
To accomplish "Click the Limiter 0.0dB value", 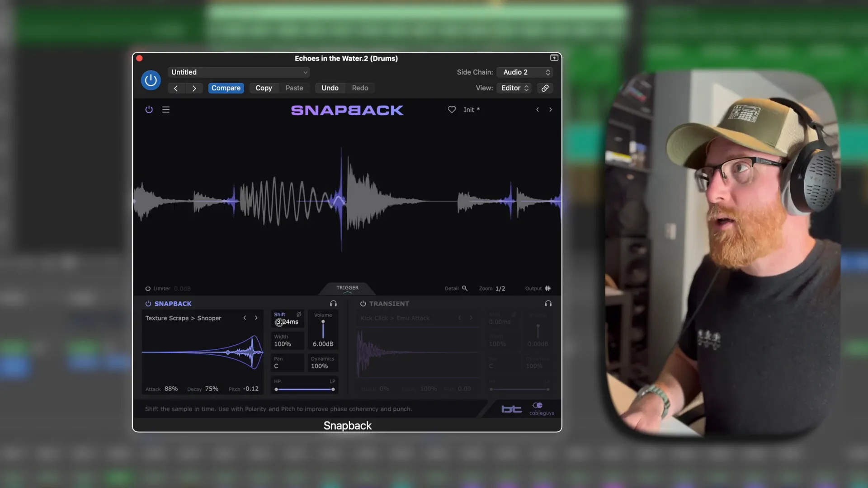I will point(182,288).
